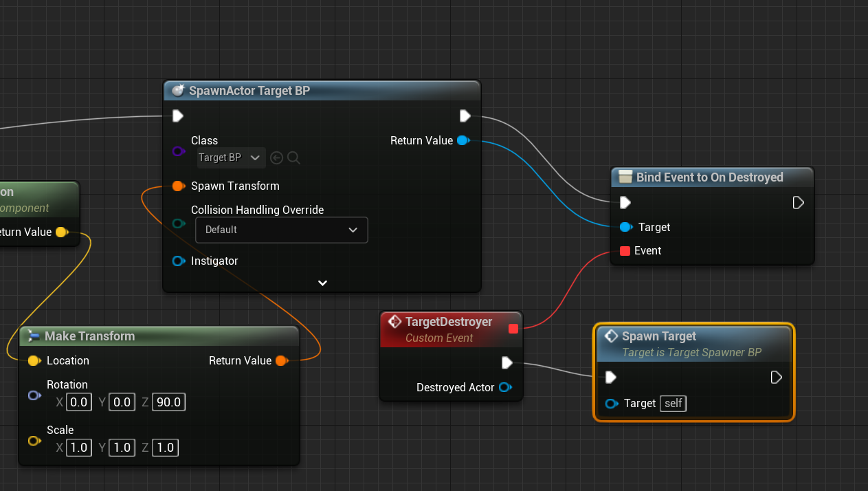Click Bind Event Target object pin

coord(625,227)
